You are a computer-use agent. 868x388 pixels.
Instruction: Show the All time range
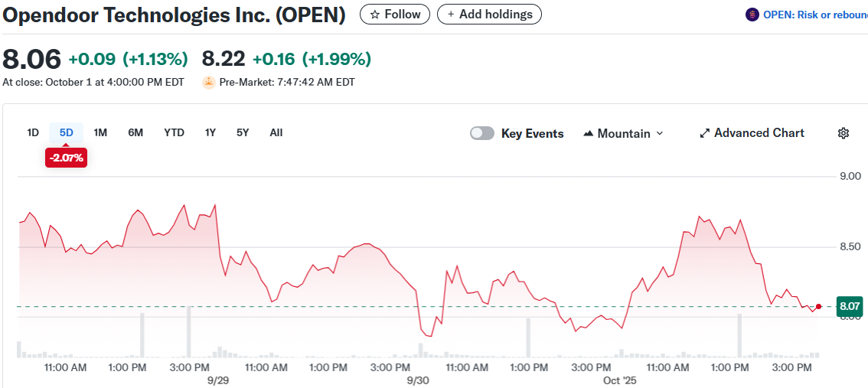276,132
